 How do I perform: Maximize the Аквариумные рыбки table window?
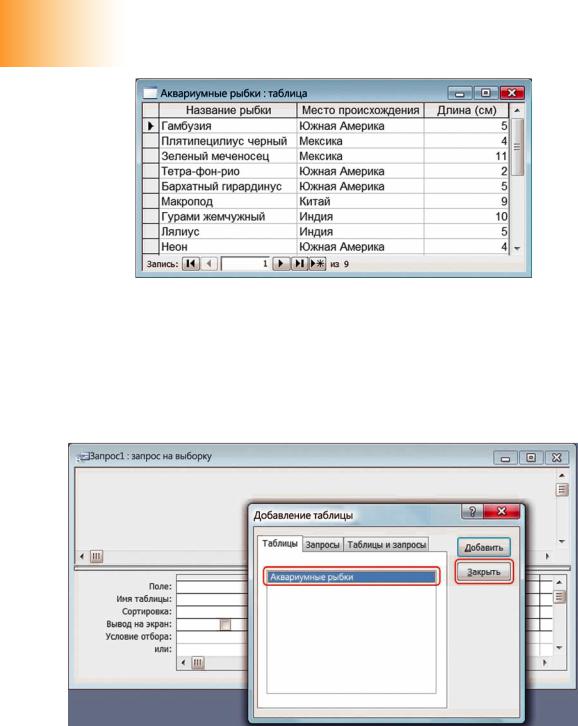[x=485, y=94]
